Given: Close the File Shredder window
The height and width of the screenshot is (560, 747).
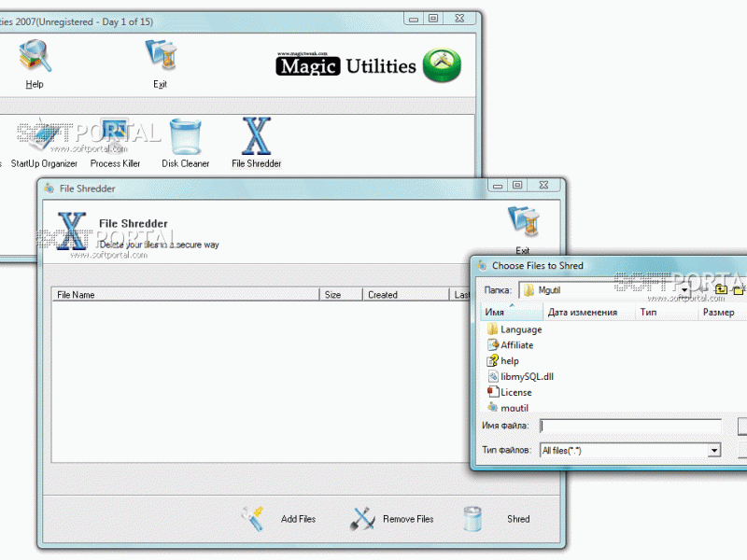Looking at the screenshot, I should pyautogui.click(x=544, y=185).
